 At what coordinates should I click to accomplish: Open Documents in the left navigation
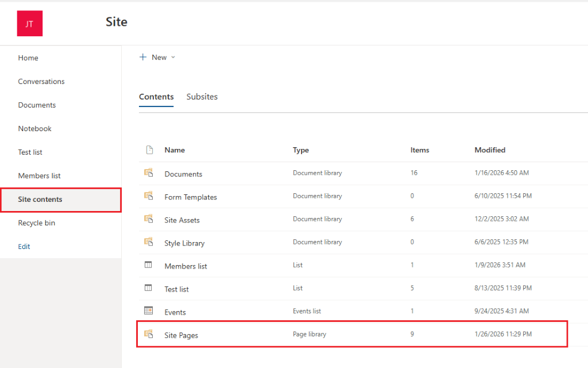pos(37,105)
